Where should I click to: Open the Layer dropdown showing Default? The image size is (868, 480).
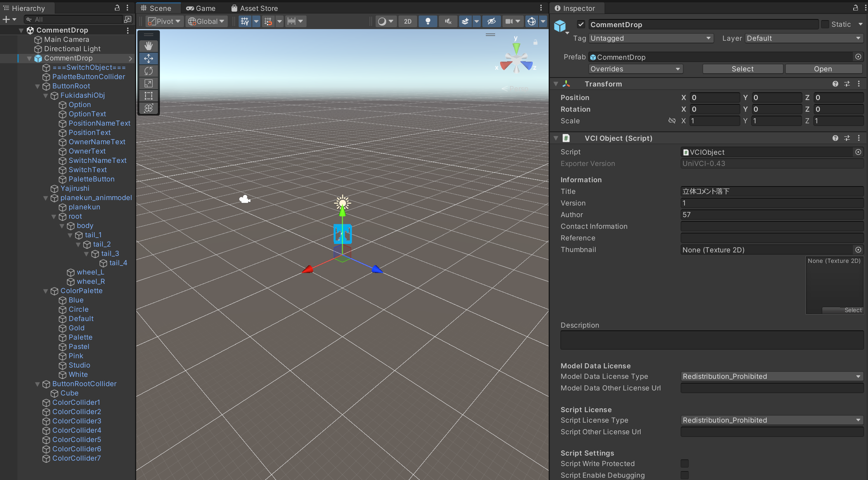click(804, 38)
